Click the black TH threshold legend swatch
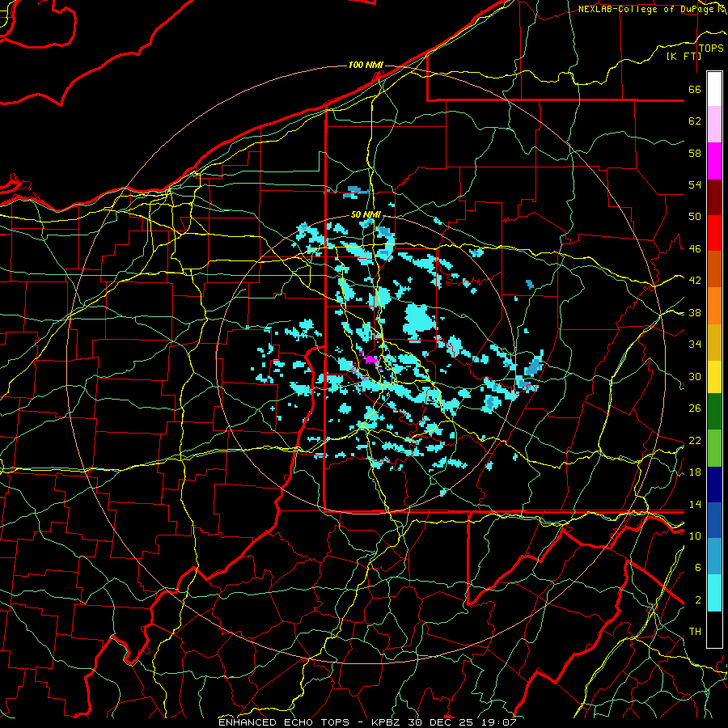This screenshot has height=728, width=728. point(714,629)
